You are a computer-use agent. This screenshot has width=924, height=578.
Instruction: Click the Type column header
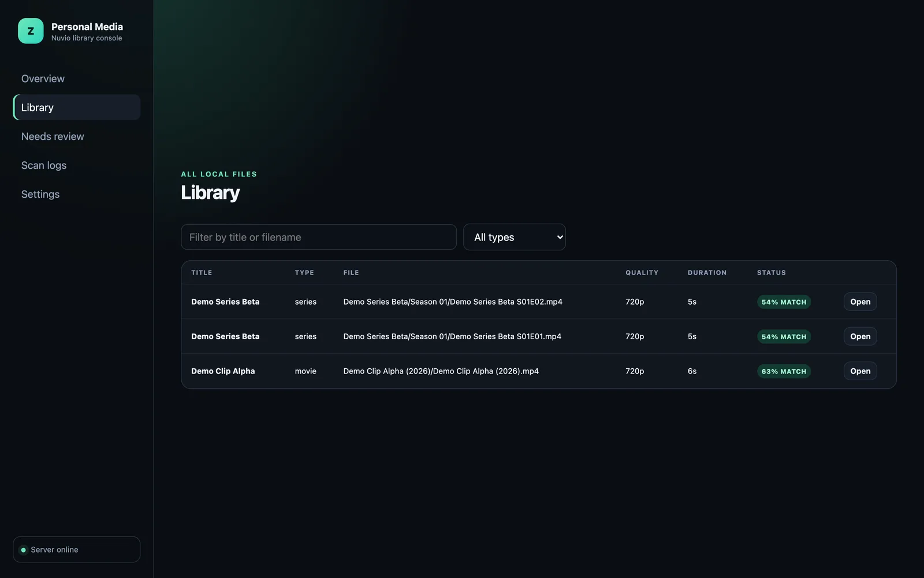[304, 273]
